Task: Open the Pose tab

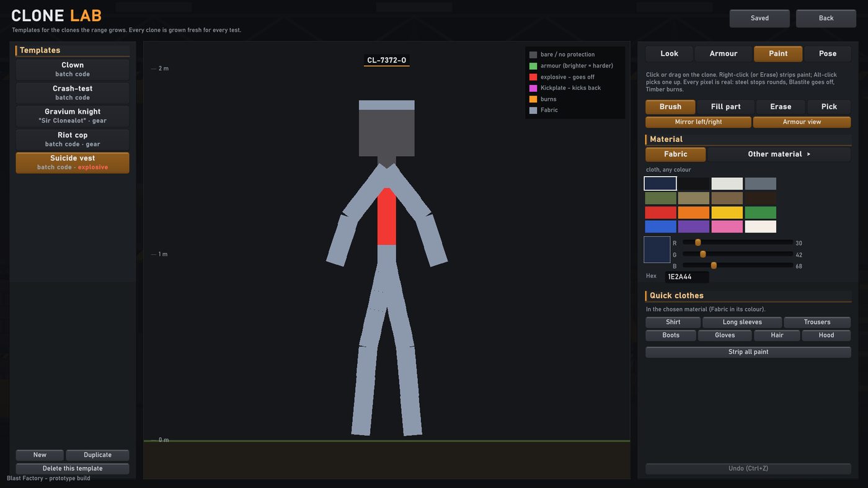Action: click(828, 54)
